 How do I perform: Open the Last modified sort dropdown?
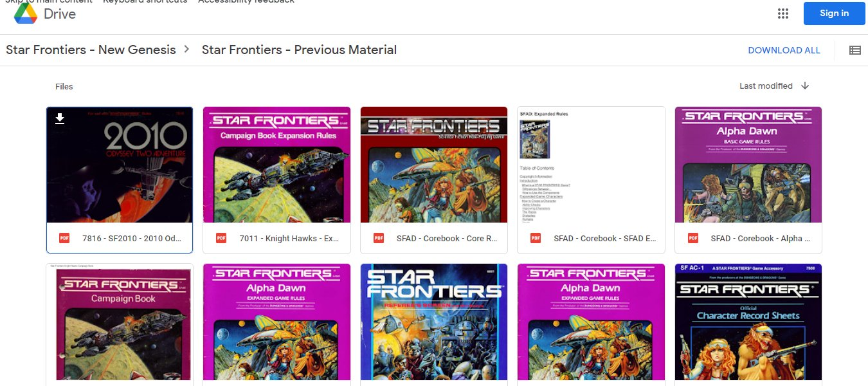point(766,86)
